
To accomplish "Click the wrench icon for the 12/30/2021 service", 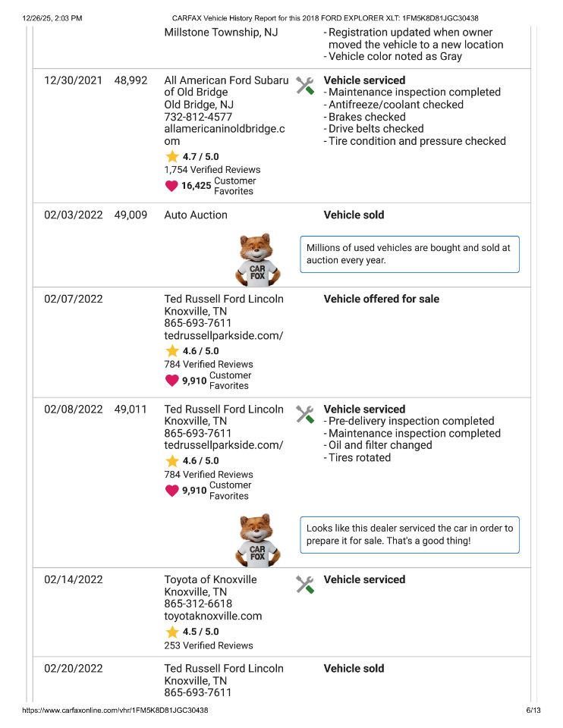I will click(x=304, y=85).
